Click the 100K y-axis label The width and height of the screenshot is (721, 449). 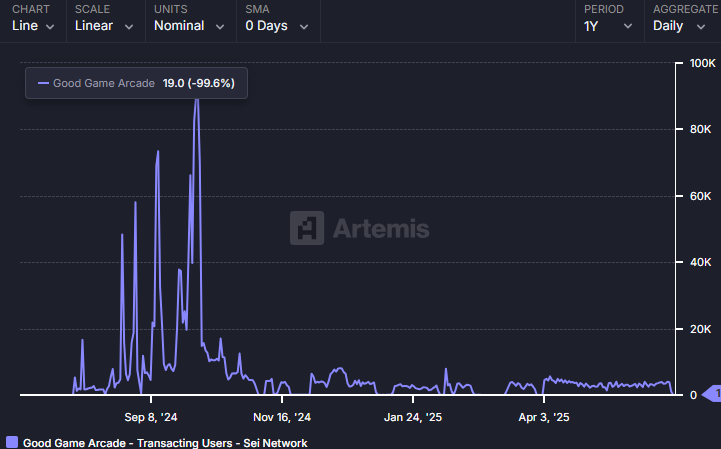click(x=703, y=63)
